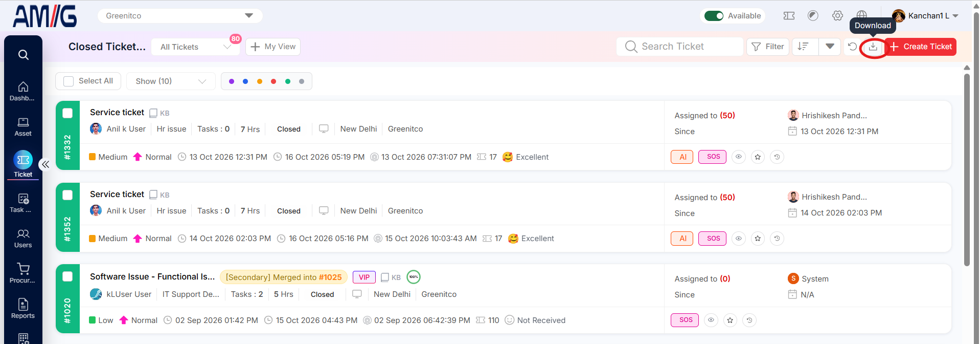Image resolution: width=980 pixels, height=344 pixels.
Task: Open the sidebar search icon
Action: pos(24,55)
